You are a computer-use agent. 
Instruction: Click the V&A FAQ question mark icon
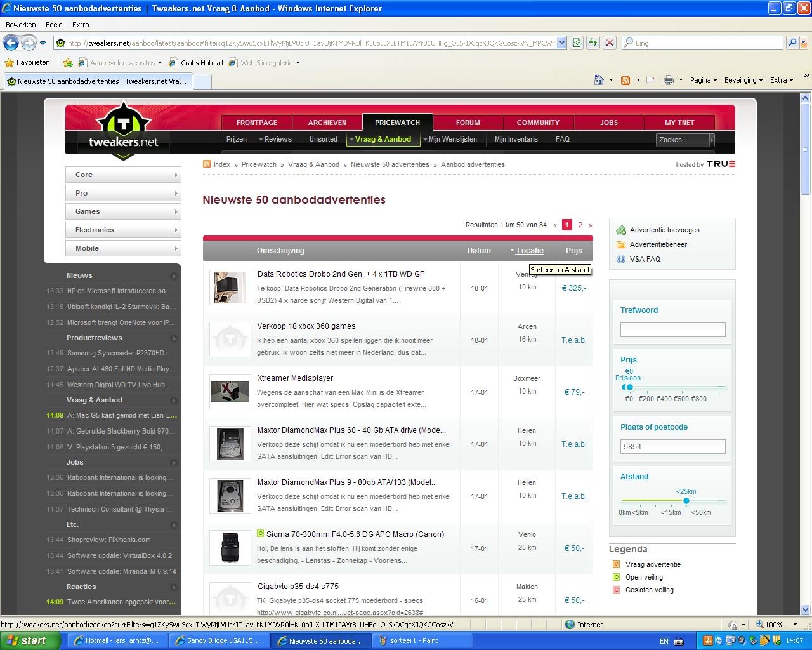621,259
